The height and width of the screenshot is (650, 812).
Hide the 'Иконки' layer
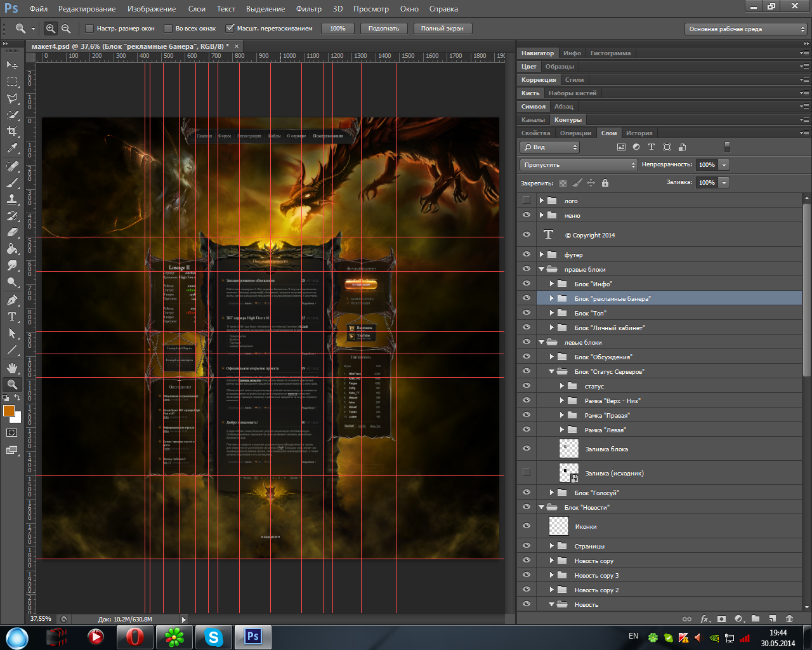click(x=527, y=526)
